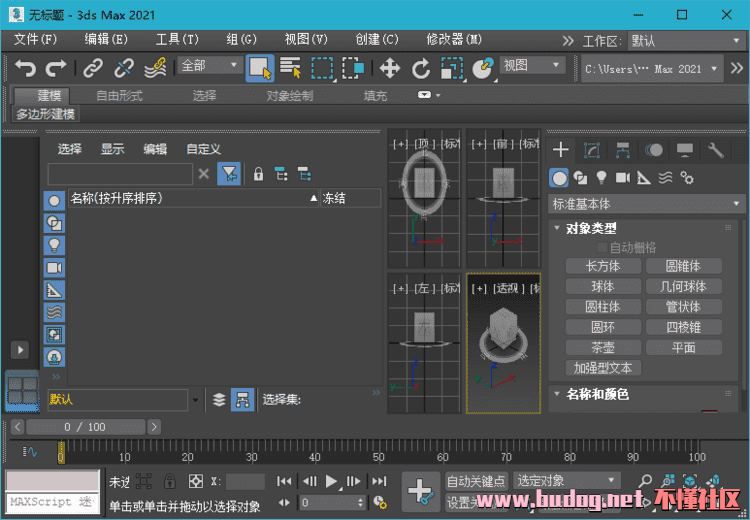Click the 多边形建模 panel button
The image size is (750, 520).
click(x=45, y=114)
